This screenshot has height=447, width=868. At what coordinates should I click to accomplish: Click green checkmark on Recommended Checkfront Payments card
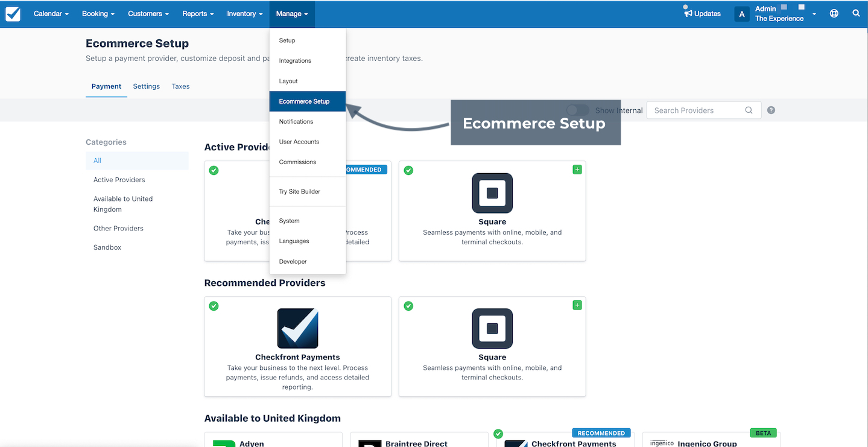click(214, 306)
